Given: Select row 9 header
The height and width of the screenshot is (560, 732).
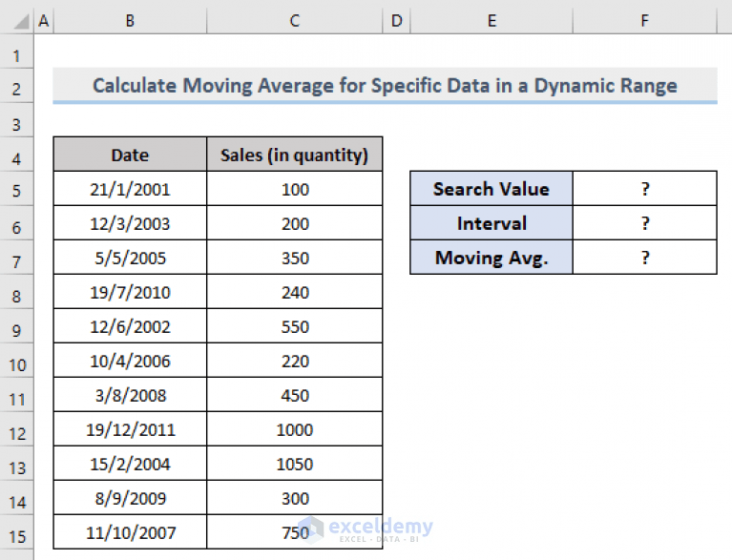Looking at the screenshot, I should point(17,325).
